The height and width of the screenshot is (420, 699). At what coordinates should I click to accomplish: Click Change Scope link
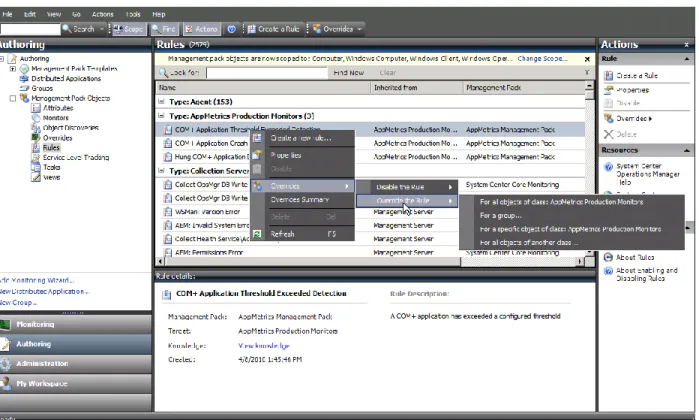point(542,58)
